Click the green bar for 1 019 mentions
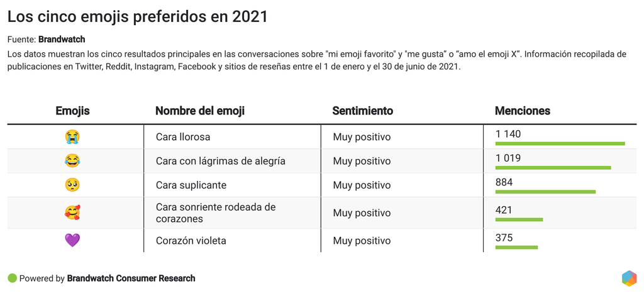 point(553,168)
